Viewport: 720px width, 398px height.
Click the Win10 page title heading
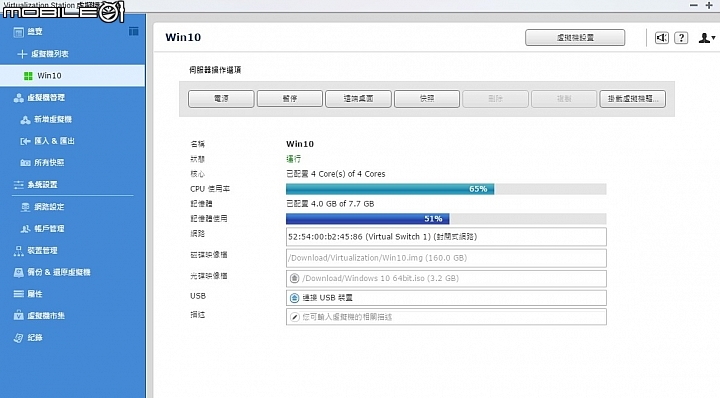click(183, 37)
